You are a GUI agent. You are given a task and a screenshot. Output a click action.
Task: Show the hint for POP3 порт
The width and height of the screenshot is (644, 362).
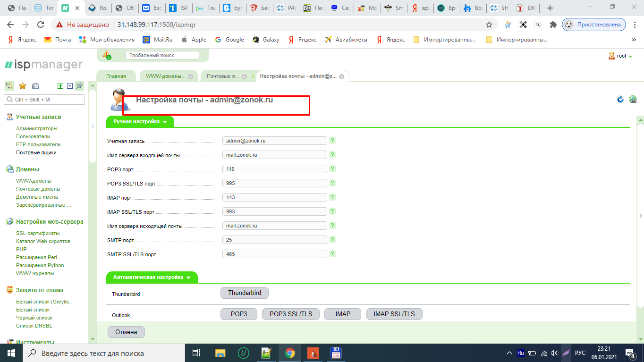point(332,169)
